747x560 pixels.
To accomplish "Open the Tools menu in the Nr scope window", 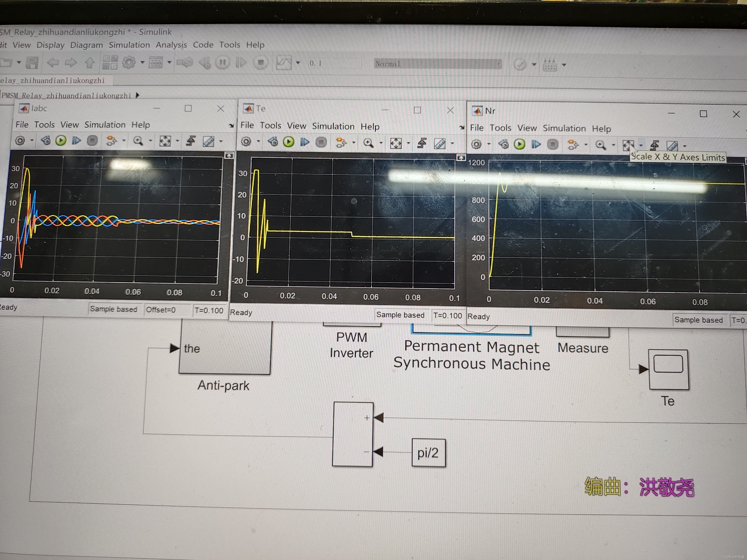I will [x=500, y=128].
